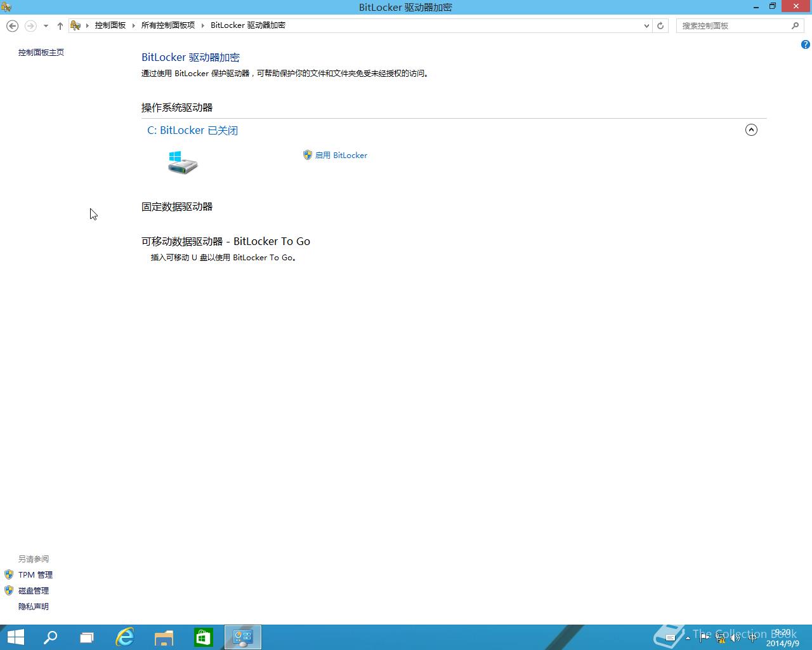The height and width of the screenshot is (650, 812).
Task: Open Help with the blue question mark
Action: (805, 44)
